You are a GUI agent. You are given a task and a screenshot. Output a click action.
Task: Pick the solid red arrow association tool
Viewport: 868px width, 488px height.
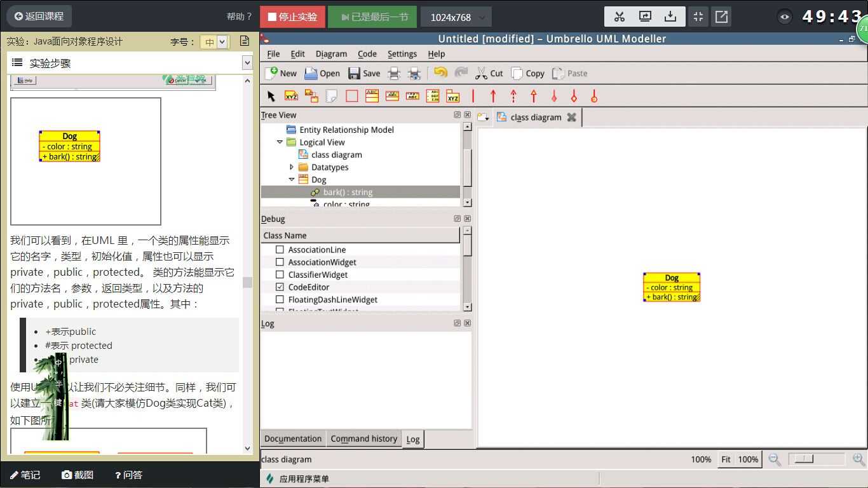pyautogui.click(x=493, y=96)
